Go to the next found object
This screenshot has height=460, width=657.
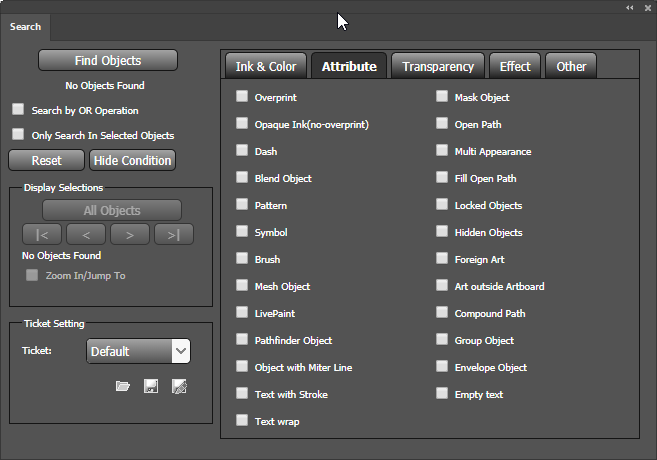point(130,235)
